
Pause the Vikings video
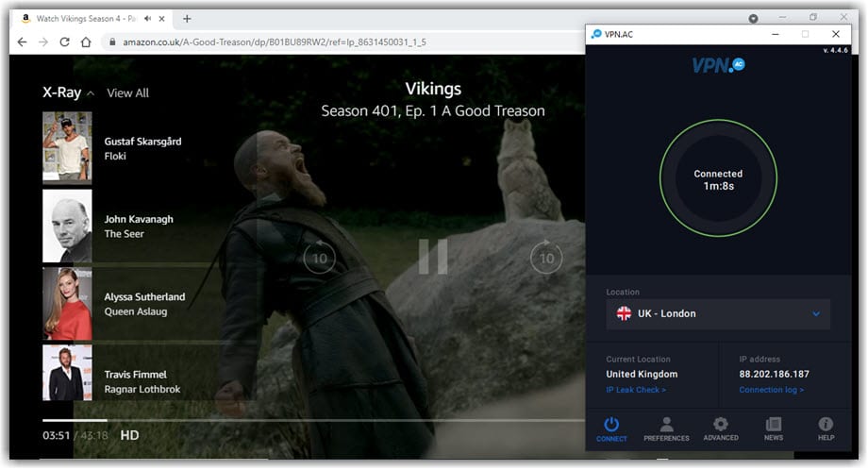coord(433,257)
